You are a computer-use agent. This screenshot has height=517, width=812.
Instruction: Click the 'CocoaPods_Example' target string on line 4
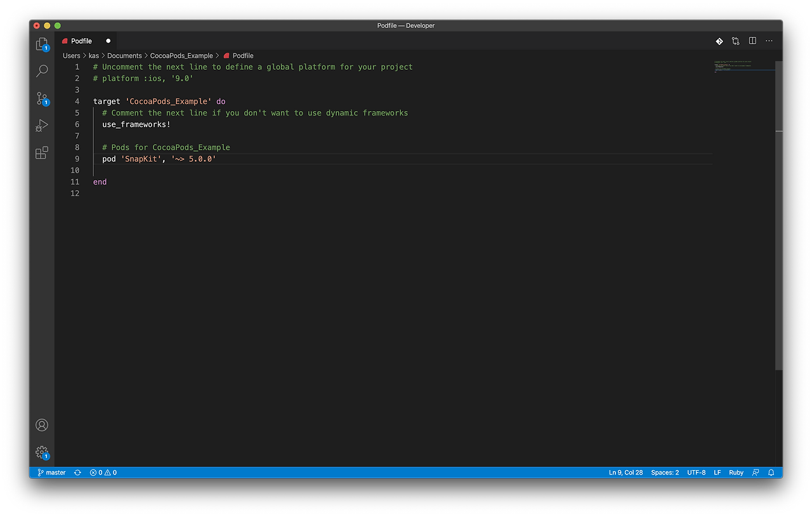click(x=168, y=101)
